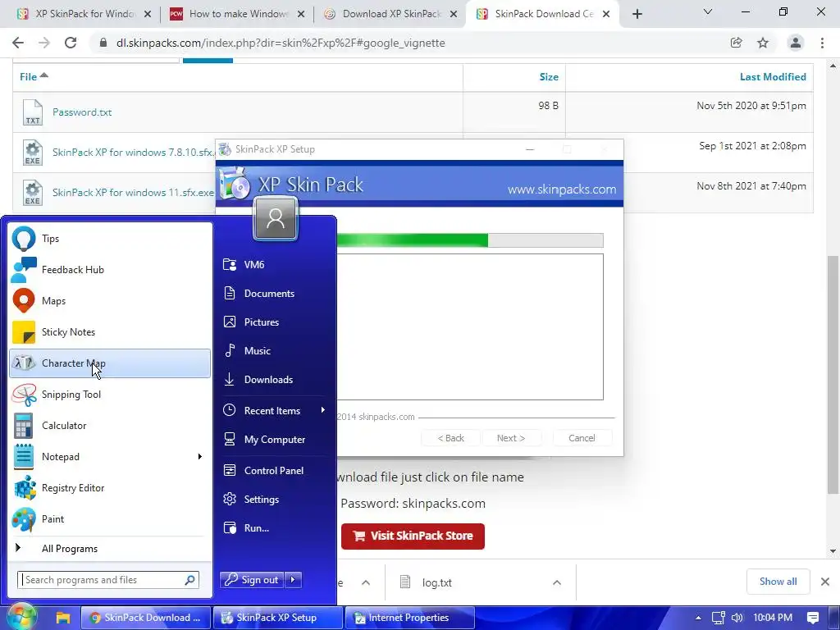Click the www.skinpacks.com link in setup banner
The width and height of the screenshot is (840, 630).
coord(562,189)
